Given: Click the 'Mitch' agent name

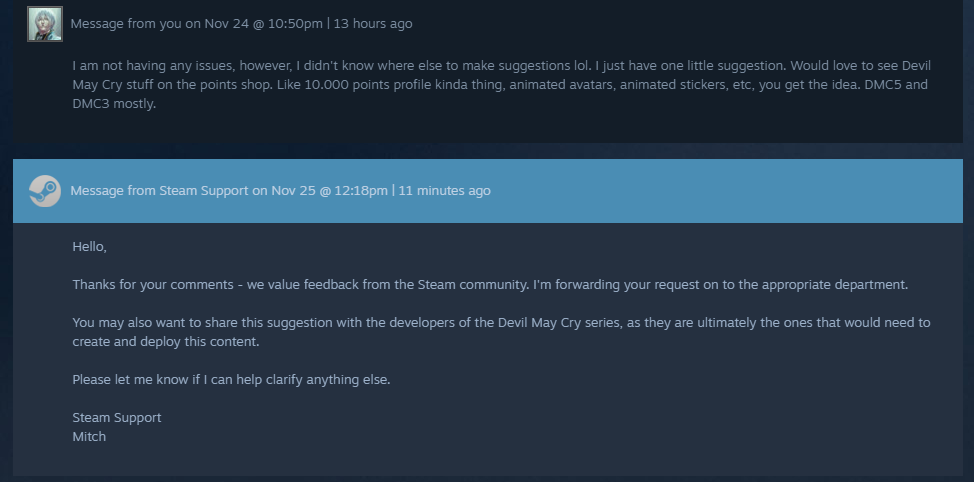Looking at the screenshot, I should [89, 437].
